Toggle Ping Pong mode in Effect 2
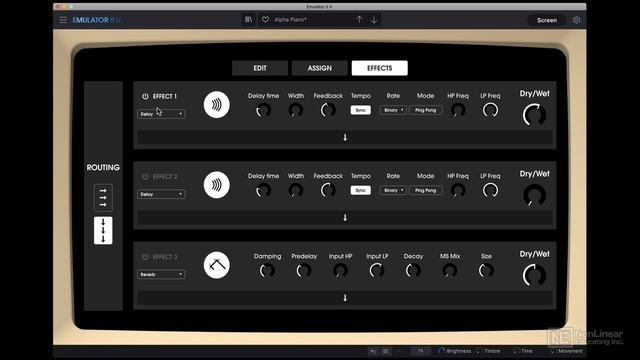This screenshot has width=640, height=360. click(x=425, y=190)
